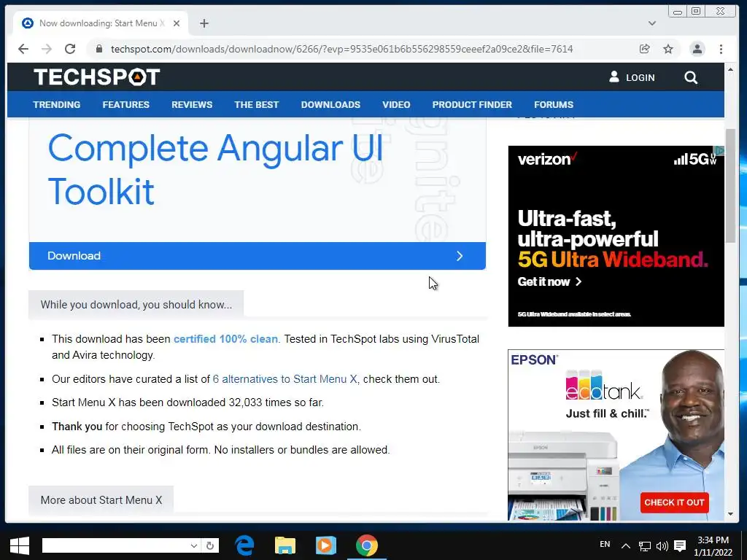Reload the page with the refresh icon
This screenshot has height=560, width=747.
70,49
